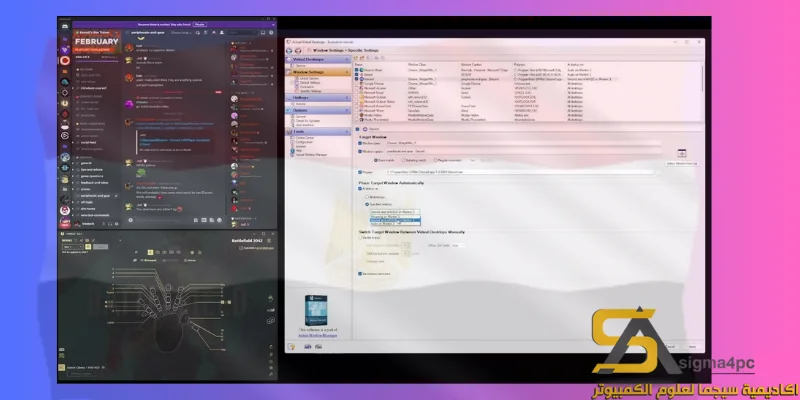The height and width of the screenshot is (400, 800).
Task: Open Specific Settings in sidebar
Action: [x=309, y=91]
